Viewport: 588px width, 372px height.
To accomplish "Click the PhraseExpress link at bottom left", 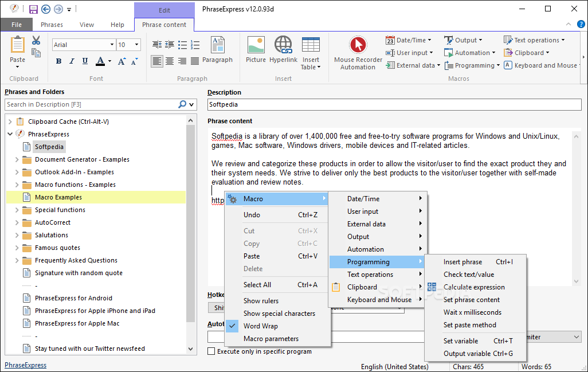I will [25, 365].
